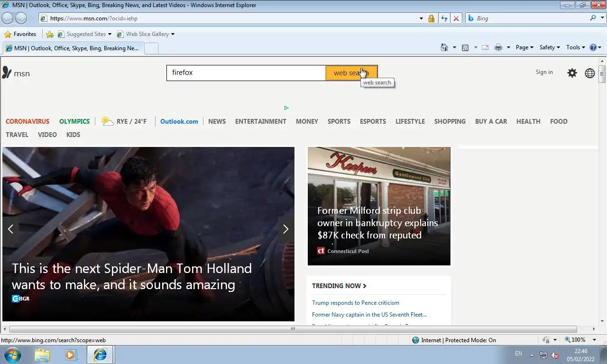Open the Favorites button
This screenshot has width=607, height=364.
tap(20, 34)
